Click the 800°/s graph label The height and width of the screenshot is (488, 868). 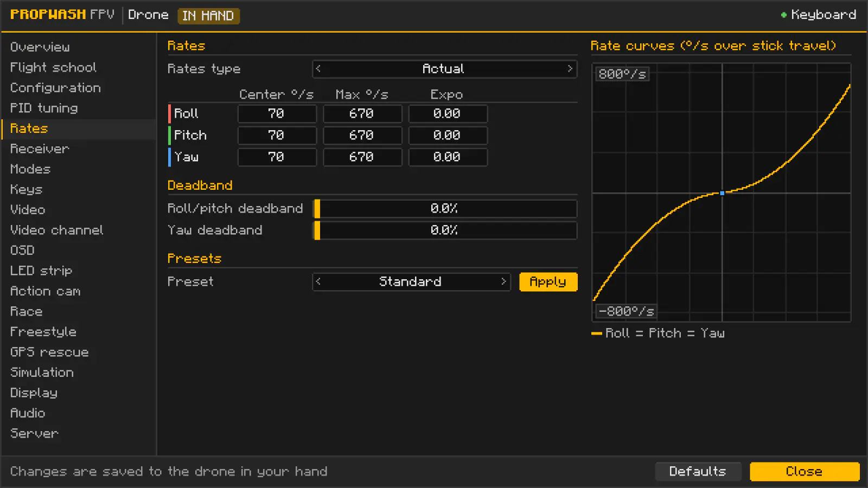[622, 74]
